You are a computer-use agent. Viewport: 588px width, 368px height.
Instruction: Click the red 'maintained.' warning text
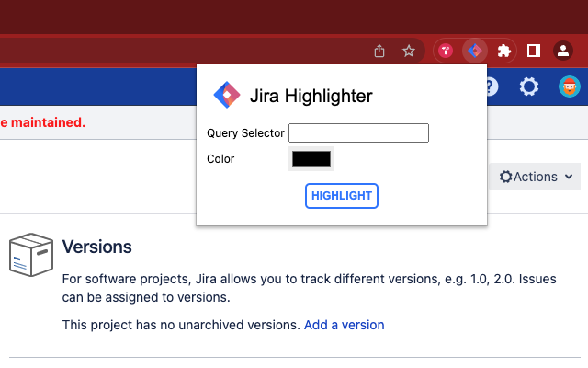(x=43, y=122)
